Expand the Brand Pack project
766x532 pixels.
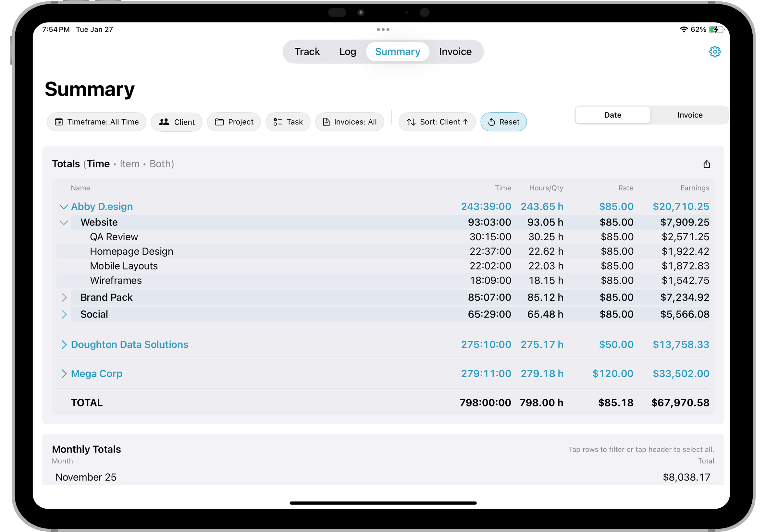[x=64, y=297]
